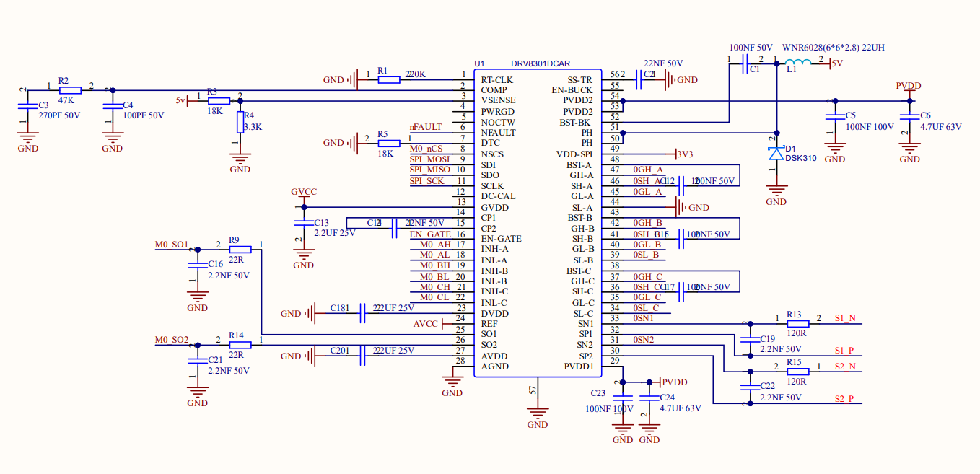The width and height of the screenshot is (980, 474).
Task: Select resistor R13 120R symbol
Action: pos(797,323)
